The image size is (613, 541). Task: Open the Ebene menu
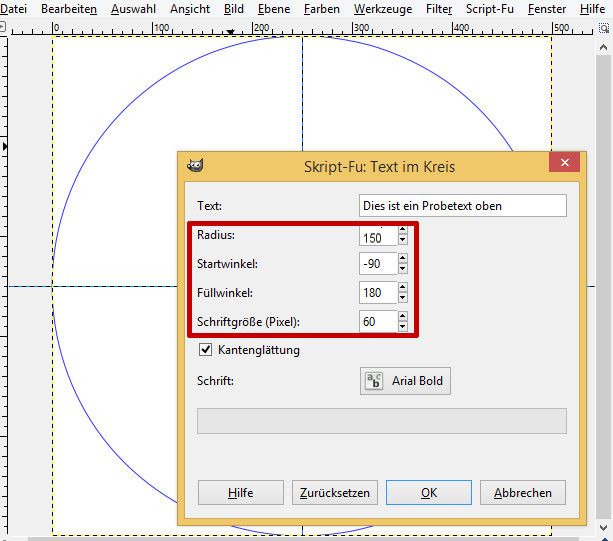point(274,9)
